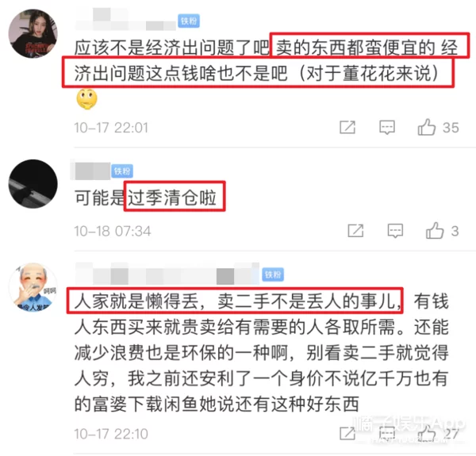Share the third comment posted 10-17 22:10
Viewport: 476px width, 456px height.
coord(347,433)
